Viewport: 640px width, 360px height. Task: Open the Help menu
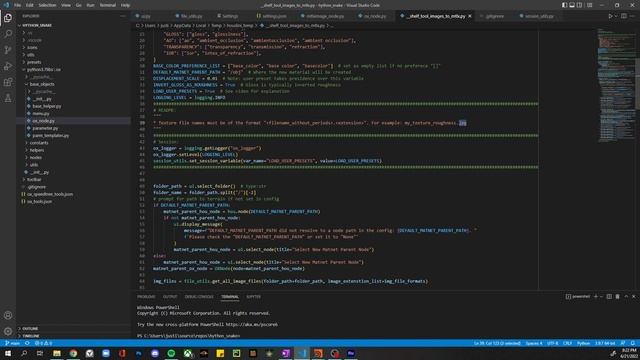(x=125, y=5)
